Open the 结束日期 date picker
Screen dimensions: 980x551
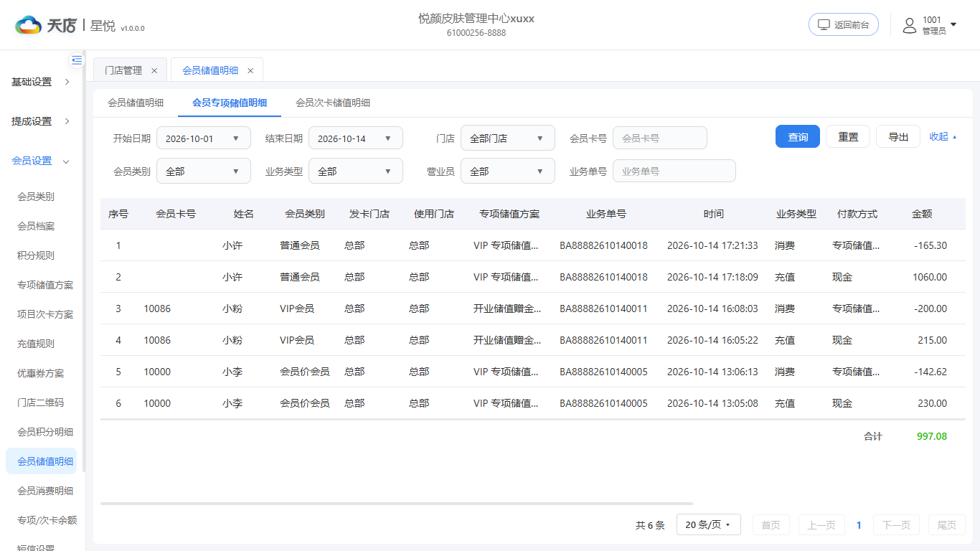[x=356, y=138]
